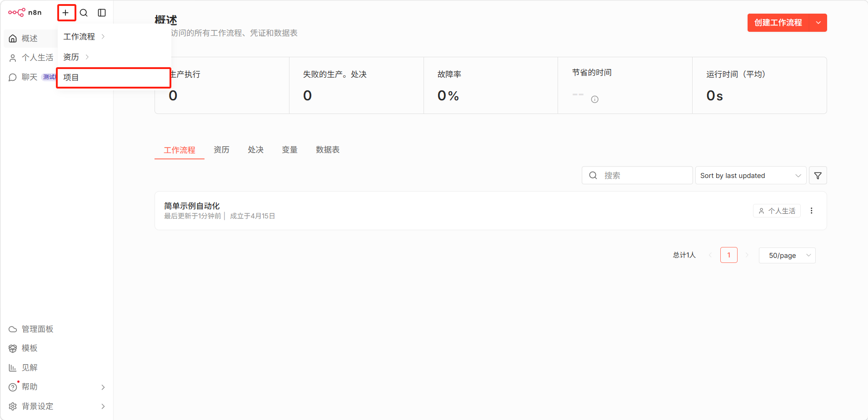This screenshot has height=420, width=868.
Task: Click the 节省的时间 label
Action: coord(592,73)
